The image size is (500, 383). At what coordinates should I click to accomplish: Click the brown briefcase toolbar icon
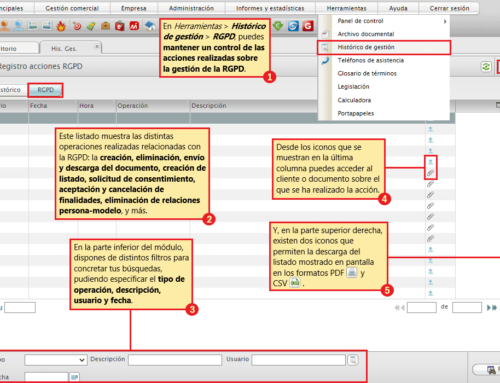click(105, 26)
